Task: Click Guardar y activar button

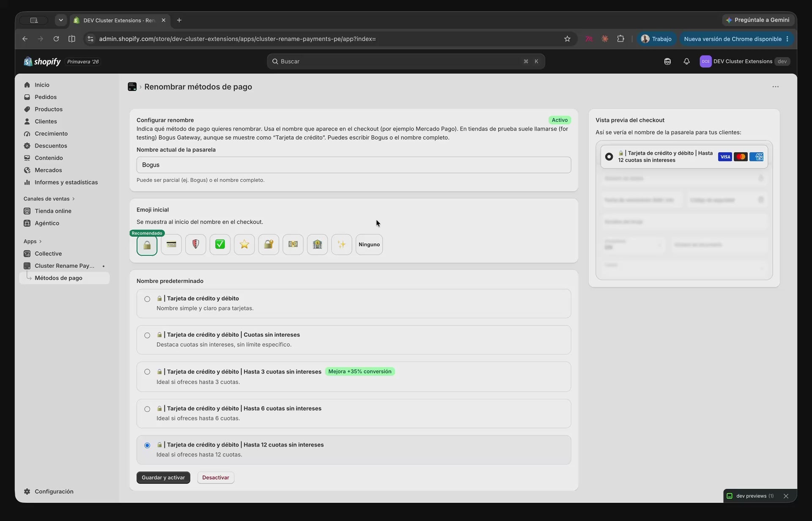Action: [163, 478]
